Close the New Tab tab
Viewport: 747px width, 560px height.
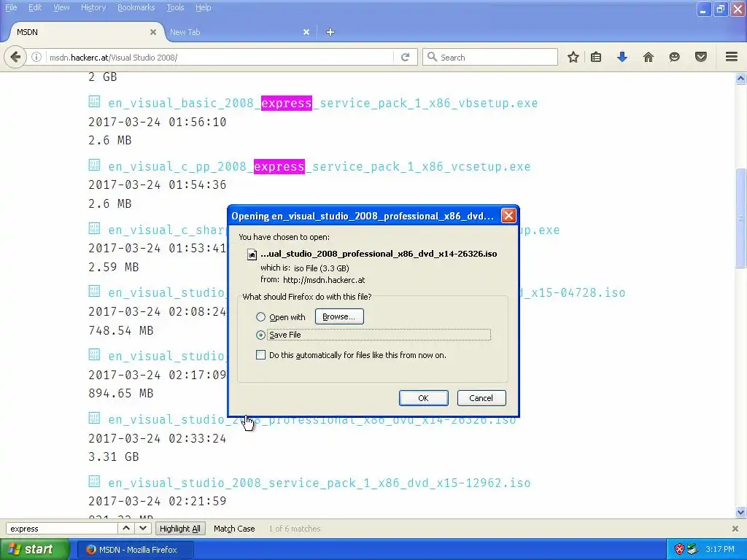(306, 32)
